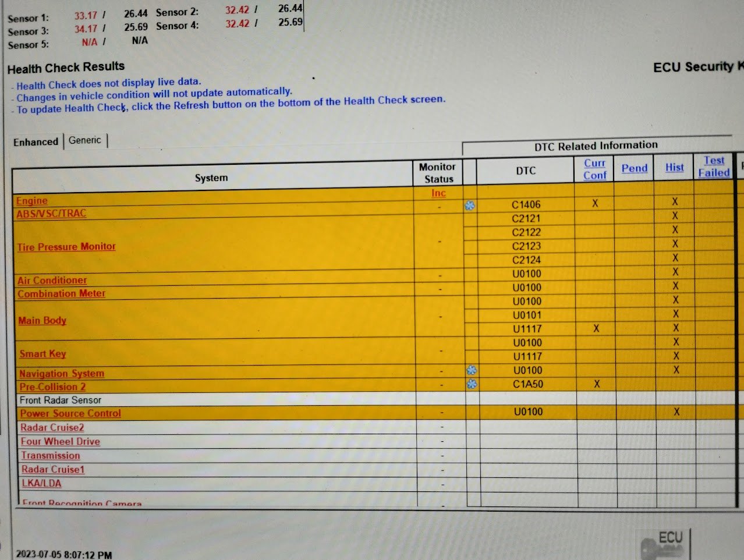Sort by Test Failed column header

tap(714, 166)
